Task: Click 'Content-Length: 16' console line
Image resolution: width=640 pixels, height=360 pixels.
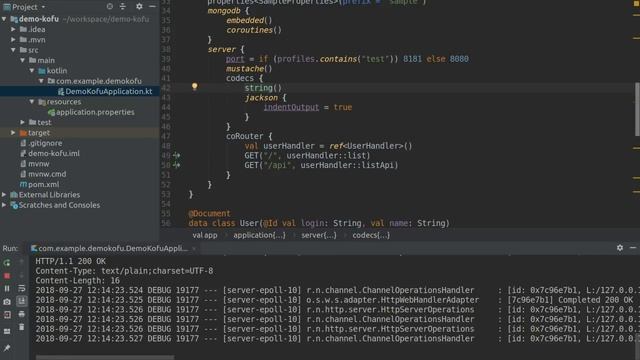Action: 78,281
